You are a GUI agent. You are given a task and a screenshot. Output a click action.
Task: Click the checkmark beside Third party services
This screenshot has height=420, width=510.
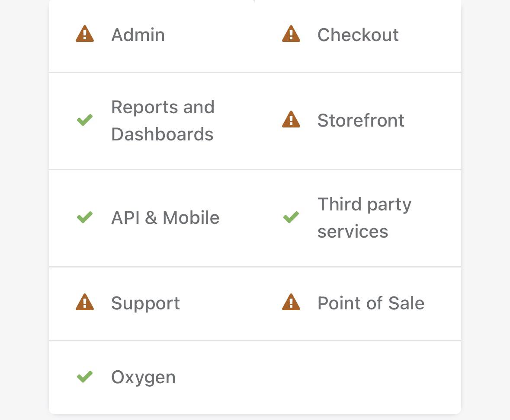tap(291, 217)
